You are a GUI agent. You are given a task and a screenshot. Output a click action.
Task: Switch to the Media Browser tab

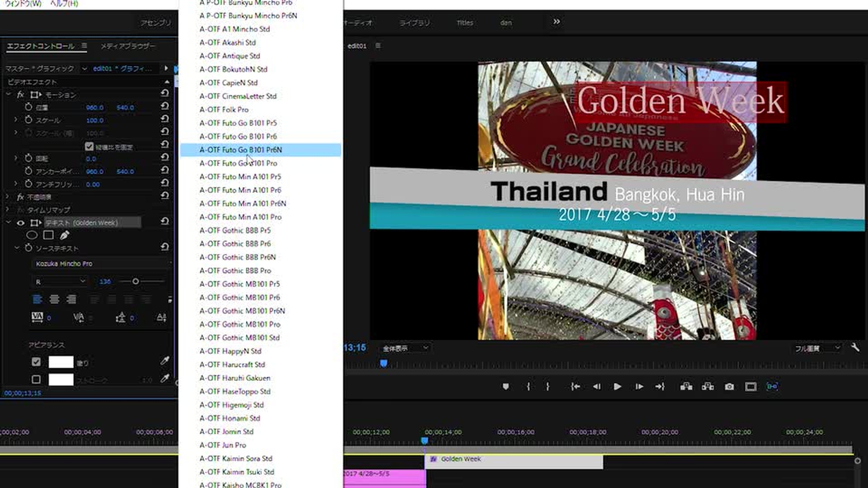point(127,46)
